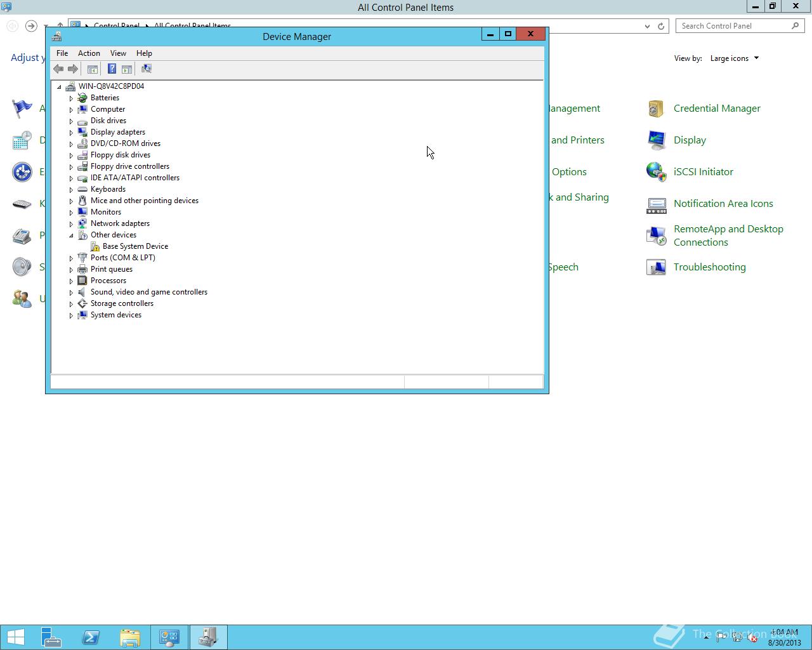Image resolution: width=812 pixels, height=650 pixels.
Task: Select the Mice and other pointing devices row
Action: (x=145, y=201)
